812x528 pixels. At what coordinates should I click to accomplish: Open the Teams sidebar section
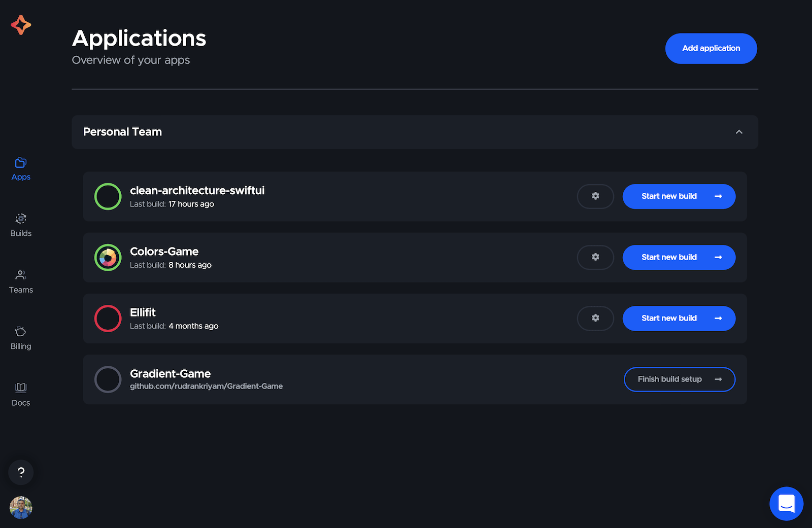pyautogui.click(x=21, y=281)
